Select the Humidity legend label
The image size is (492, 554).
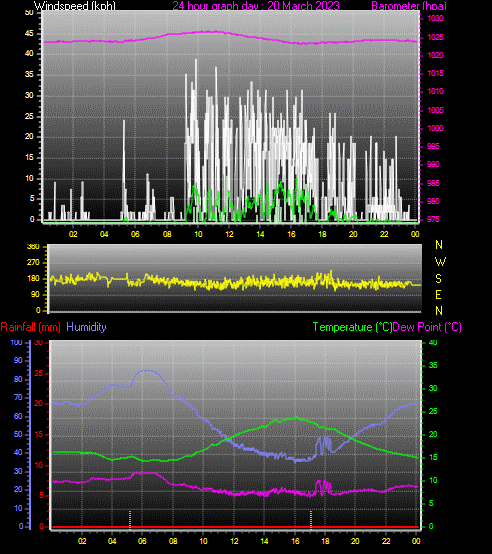pos(86,327)
